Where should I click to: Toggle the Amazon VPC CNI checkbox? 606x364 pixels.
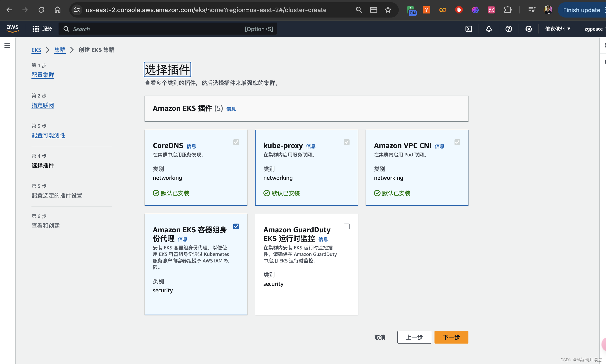(x=457, y=142)
